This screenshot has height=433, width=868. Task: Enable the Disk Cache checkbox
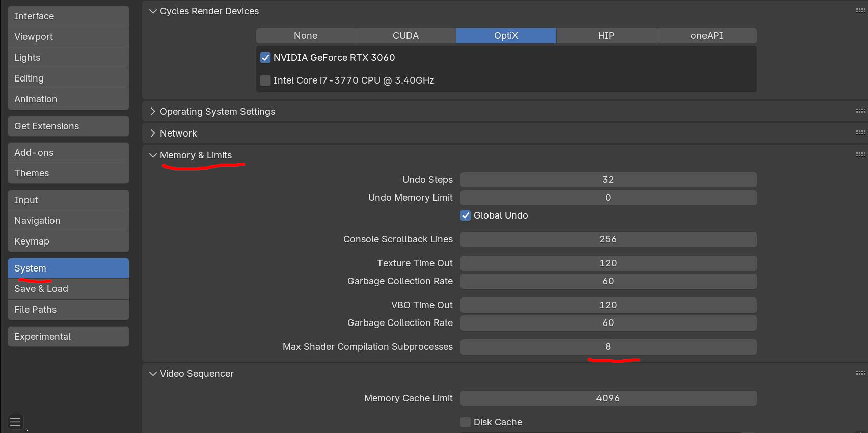(x=466, y=422)
